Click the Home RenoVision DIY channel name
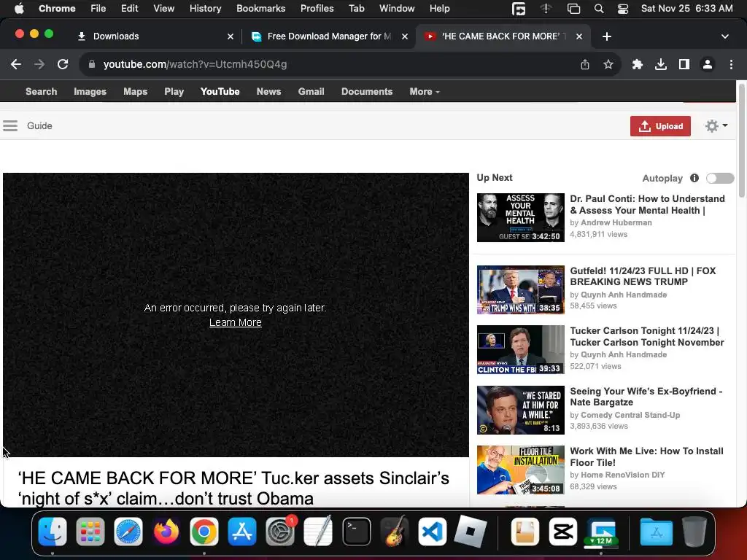 [x=623, y=475]
